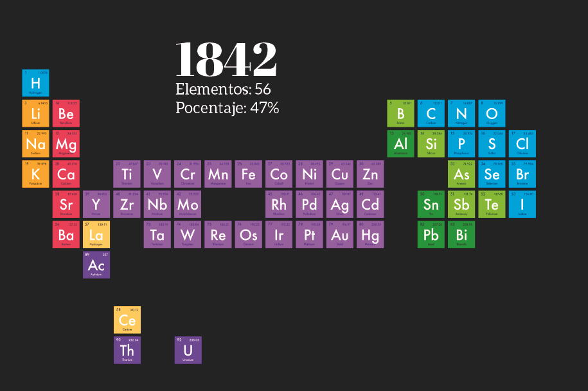
Task: Click the Actinium (Ac) element tile
Action: coord(96,265)
